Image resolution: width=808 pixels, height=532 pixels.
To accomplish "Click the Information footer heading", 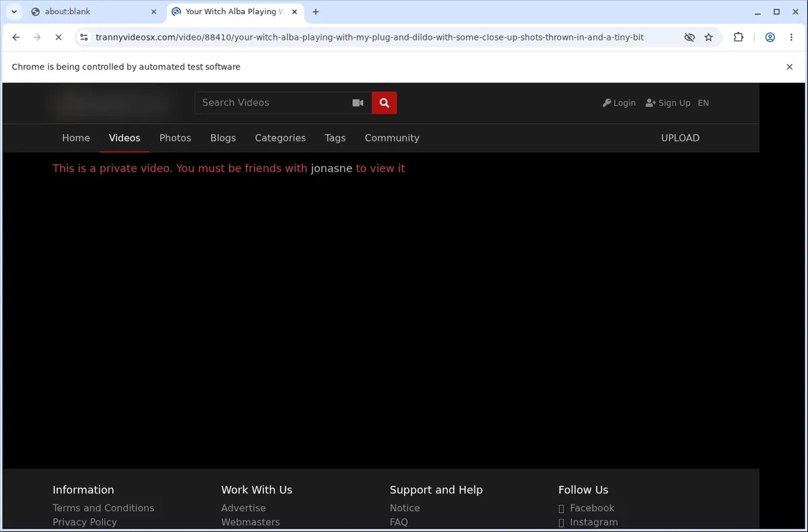I will tap(83, 490).
